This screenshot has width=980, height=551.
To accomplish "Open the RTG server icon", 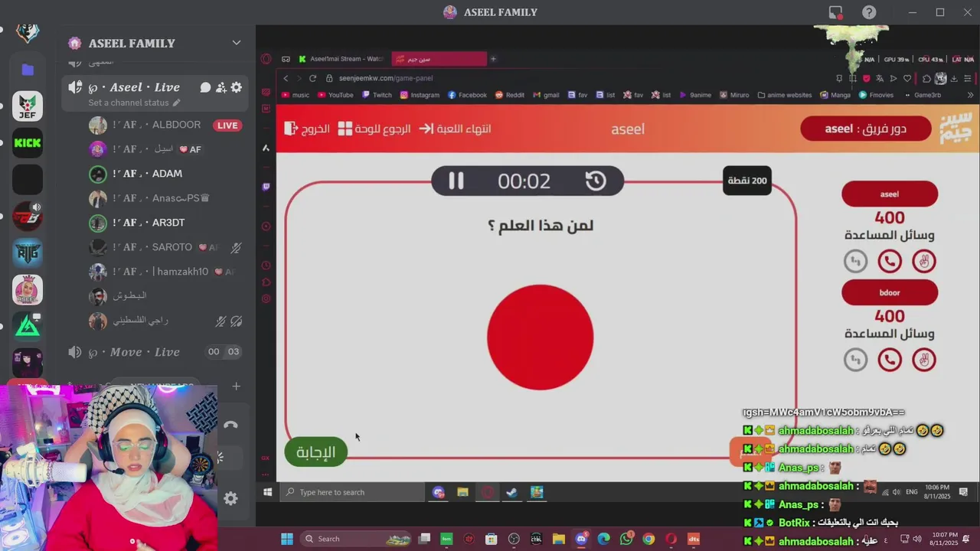I will point(28,253).
